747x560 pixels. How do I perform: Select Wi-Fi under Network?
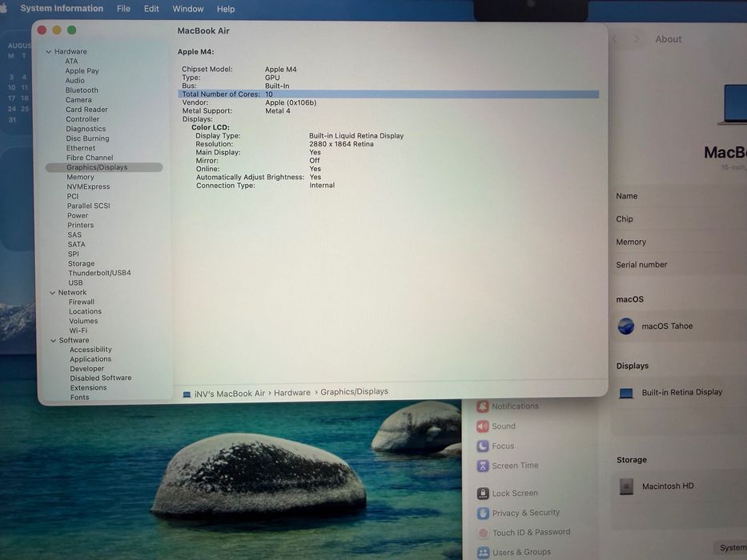click(x=78, y=330)
